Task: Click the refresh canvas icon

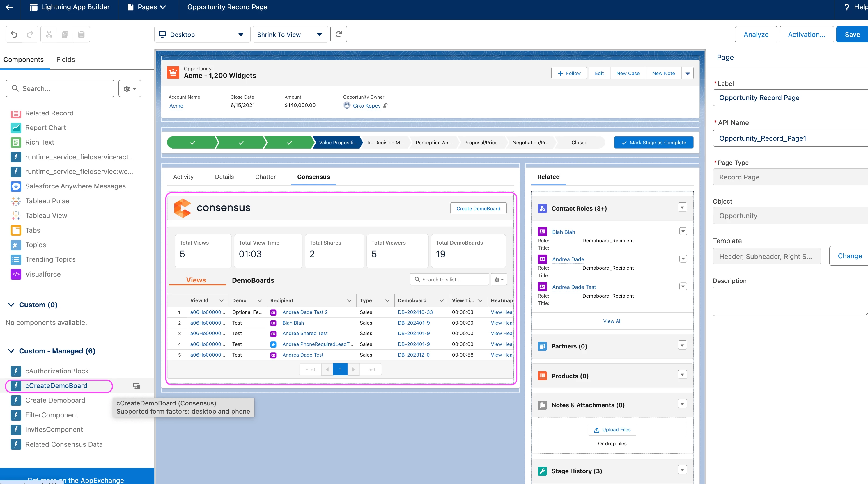Action: pos(338,34)
